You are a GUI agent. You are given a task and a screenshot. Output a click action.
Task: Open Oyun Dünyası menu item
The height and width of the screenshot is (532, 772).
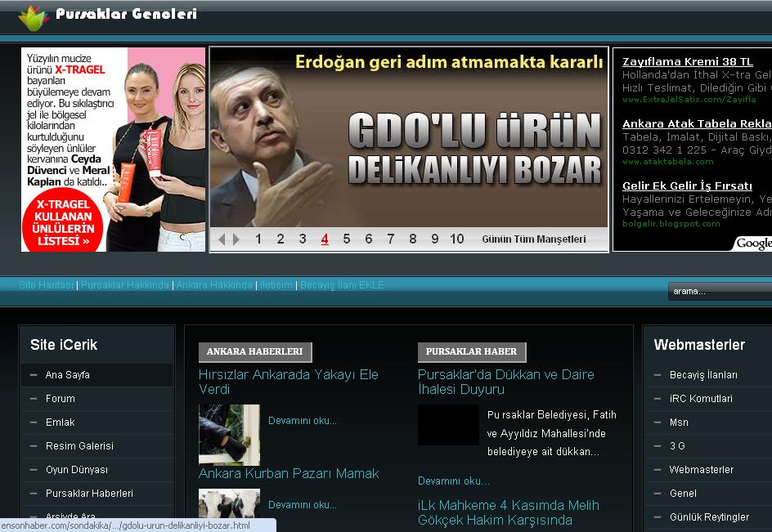(x=97, y=470)
